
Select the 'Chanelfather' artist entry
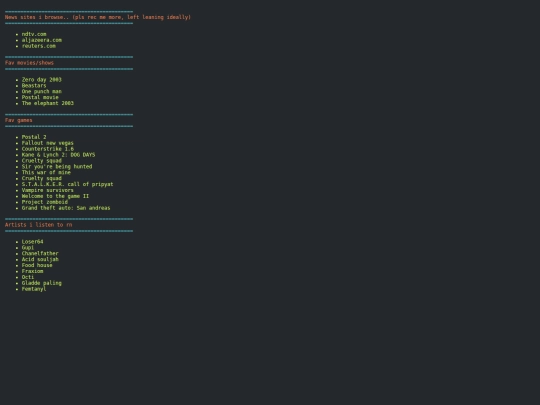[x=40, y=253]
